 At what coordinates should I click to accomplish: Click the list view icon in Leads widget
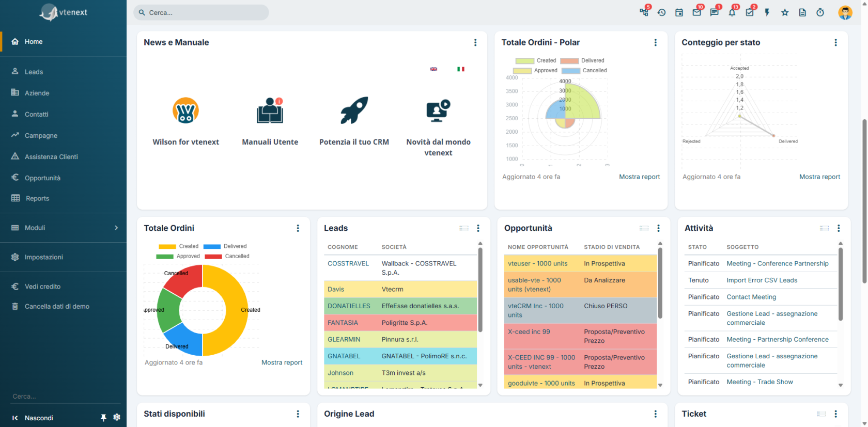(464, 228)
